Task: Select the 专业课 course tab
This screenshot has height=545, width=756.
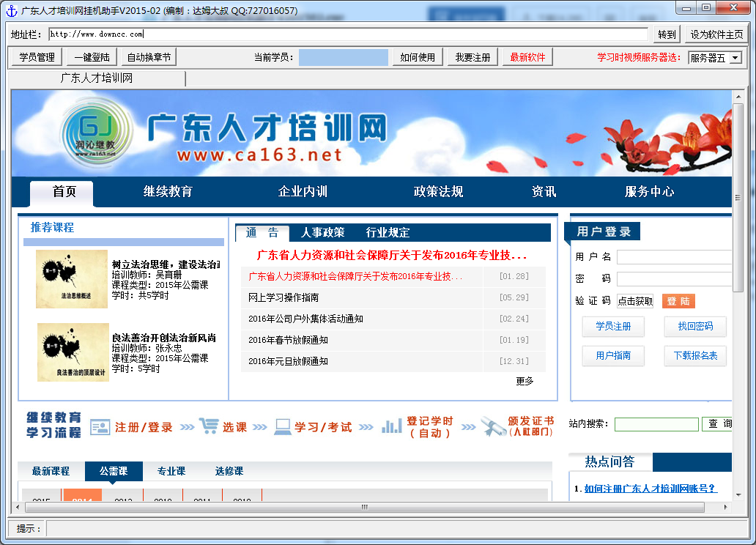Action: [x=171, y=471]
